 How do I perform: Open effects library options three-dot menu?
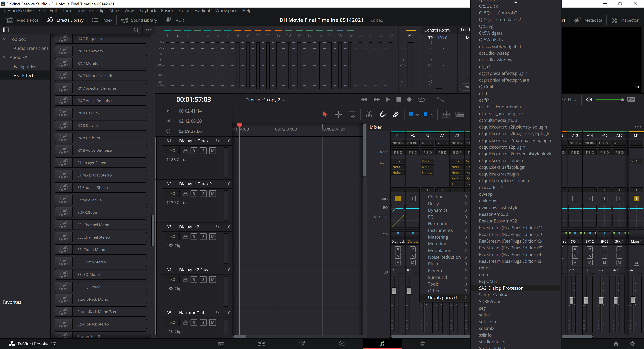click(148, 30)
